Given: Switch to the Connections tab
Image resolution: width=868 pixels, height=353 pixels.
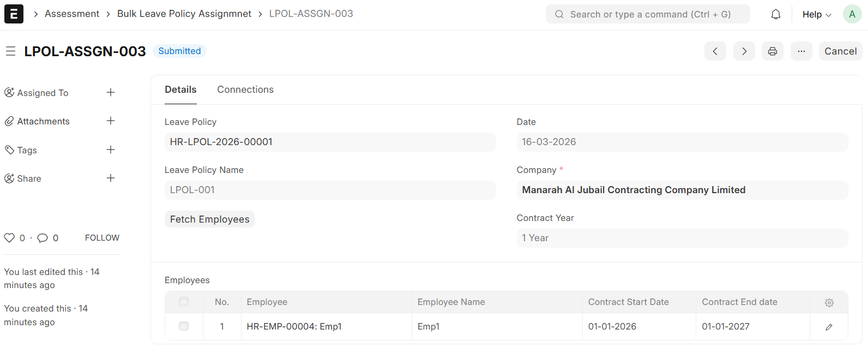Looking at the screenshot, I should pyautogui.click(x=245, y=89).
